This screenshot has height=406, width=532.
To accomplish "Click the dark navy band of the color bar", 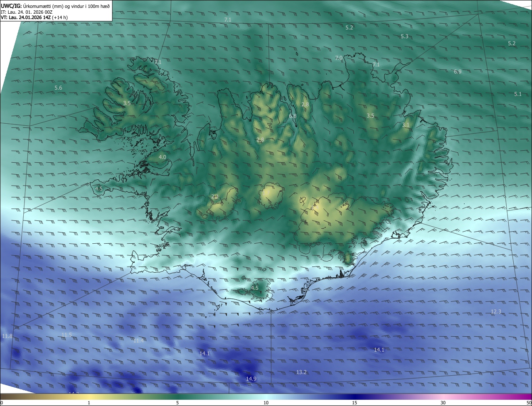I will 355,397.
